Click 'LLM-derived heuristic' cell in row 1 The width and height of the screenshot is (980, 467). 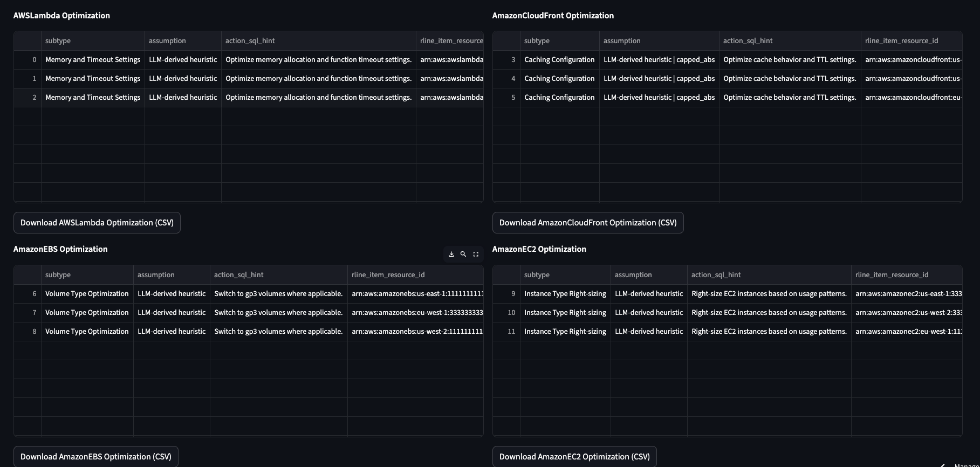pos(183,79)
